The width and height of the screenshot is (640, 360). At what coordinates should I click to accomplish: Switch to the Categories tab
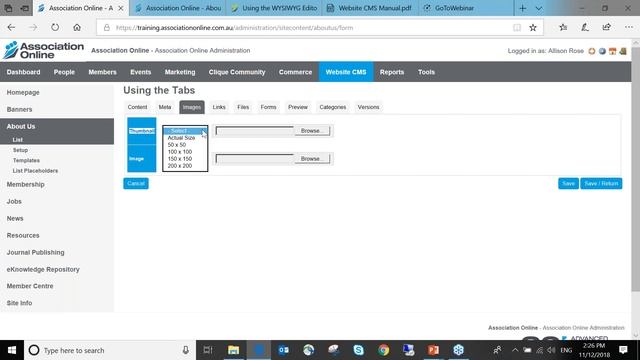[x=333, y=107]
